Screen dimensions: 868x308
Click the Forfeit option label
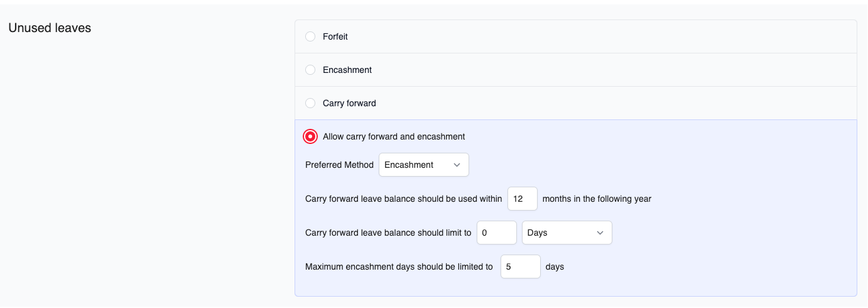tap(335, 36)
